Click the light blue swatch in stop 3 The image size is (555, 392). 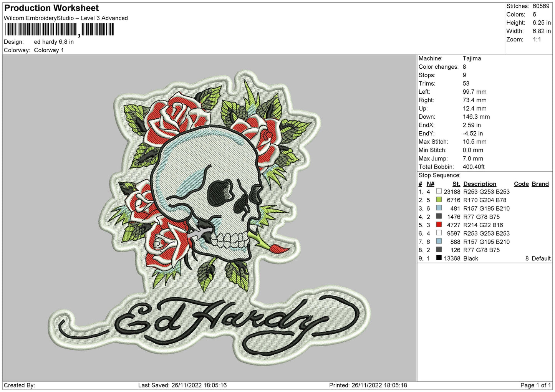pos(439,208)
